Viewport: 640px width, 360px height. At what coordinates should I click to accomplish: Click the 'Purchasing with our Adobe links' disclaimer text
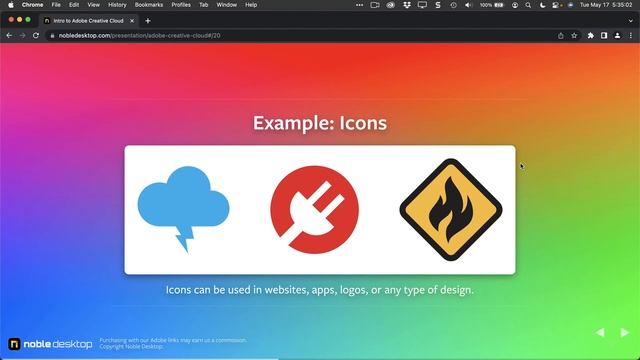pos(173,340)
